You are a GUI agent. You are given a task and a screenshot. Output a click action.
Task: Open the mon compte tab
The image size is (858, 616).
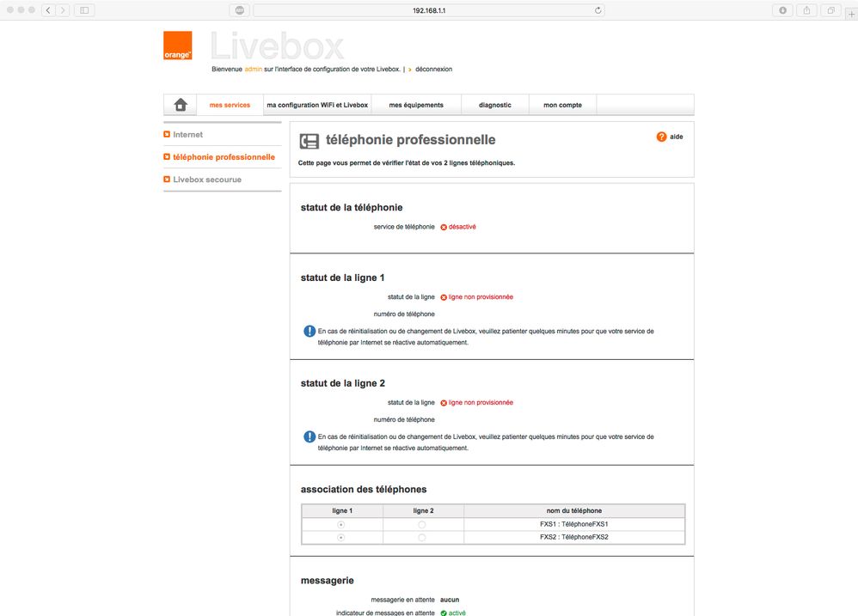tap(562, 105)
